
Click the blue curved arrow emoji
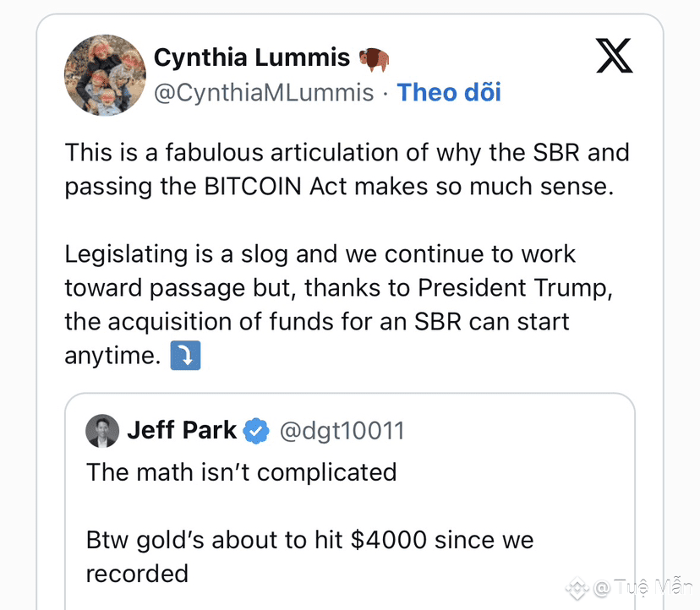pos(185,357)
